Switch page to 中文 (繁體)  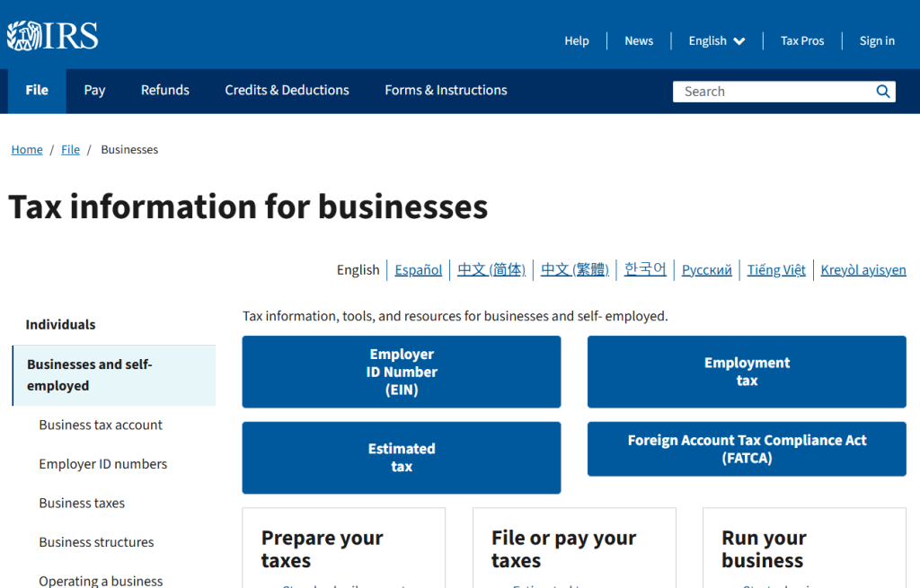point(574,269)
